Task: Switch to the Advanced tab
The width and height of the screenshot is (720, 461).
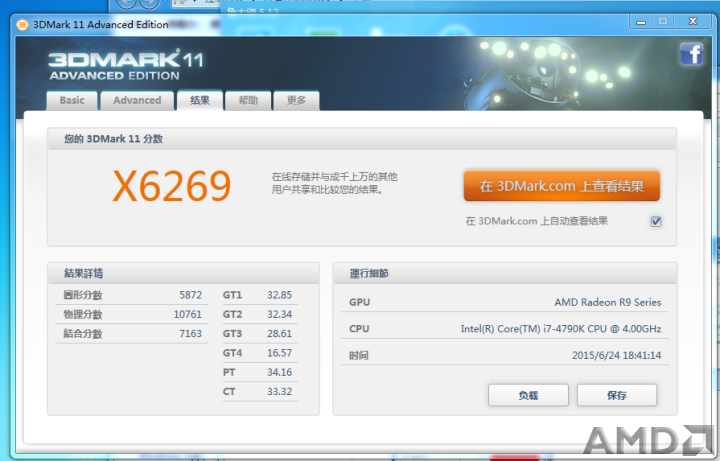Action: click(137, 101)
